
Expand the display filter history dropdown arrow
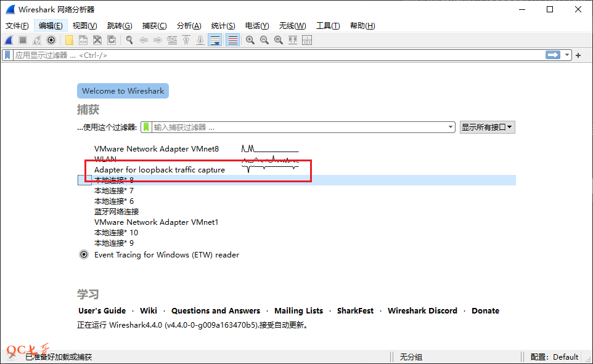click(x=567, y=55)
